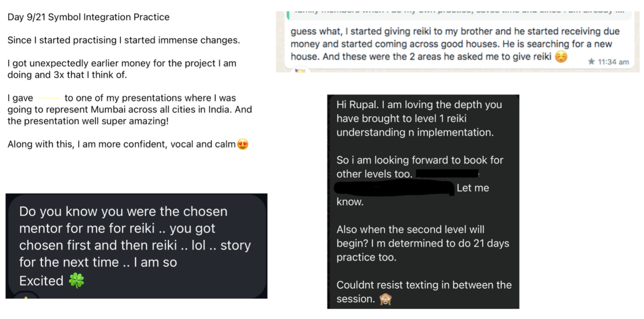
Task: Click the partial emoji below the clover message
Action: point(26,296)
